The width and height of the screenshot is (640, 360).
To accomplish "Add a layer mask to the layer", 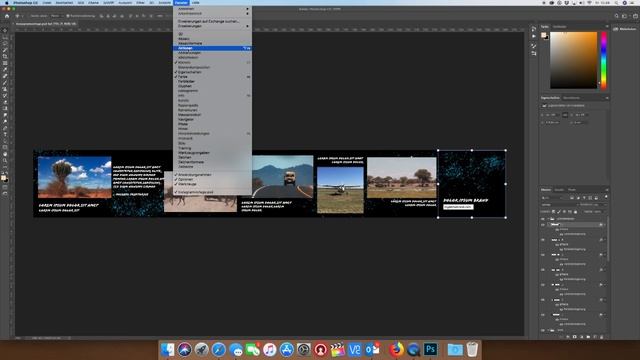I will click(x=574, y=337).
